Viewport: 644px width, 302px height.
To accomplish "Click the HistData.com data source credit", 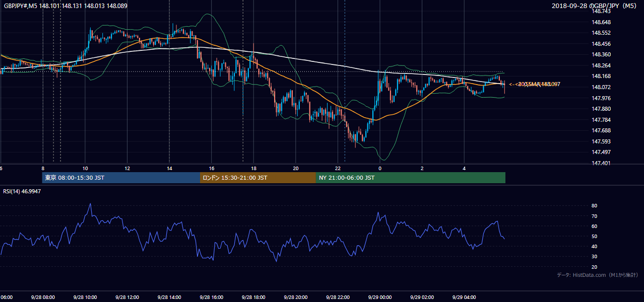I will pos(598,275).
